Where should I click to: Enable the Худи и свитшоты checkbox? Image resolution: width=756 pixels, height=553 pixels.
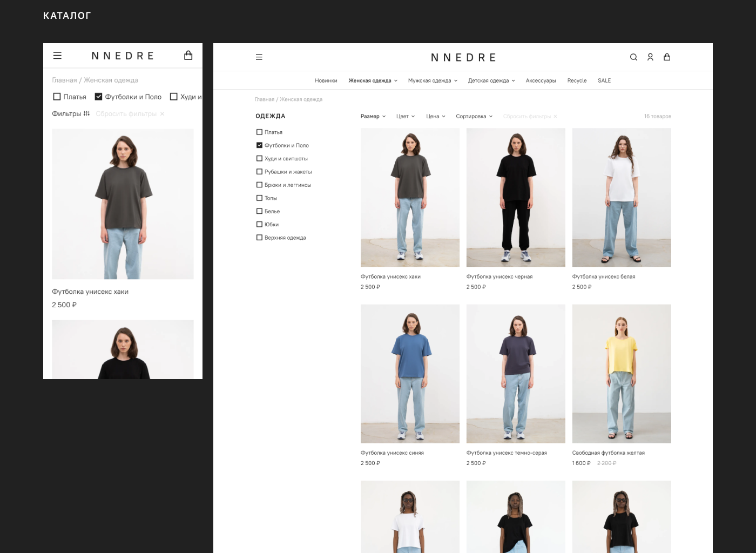pyautogui.click(x=259, y=159)
